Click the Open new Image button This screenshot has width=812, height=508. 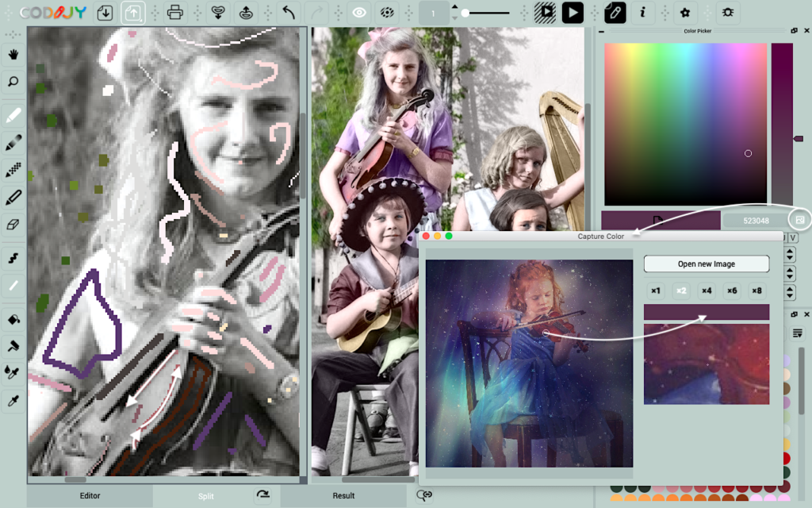pyautogui.click(x=706, y=264)
